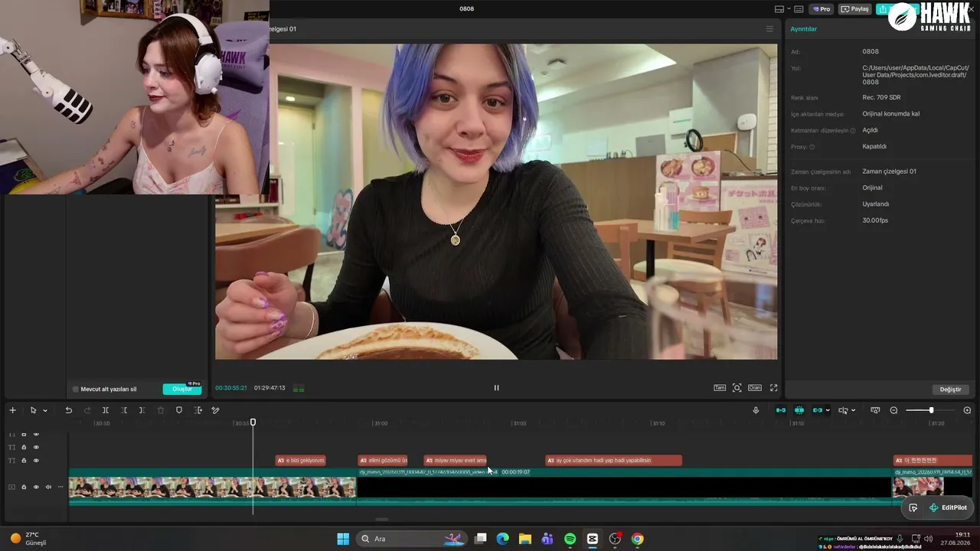The image size is (980, 551).
Task: Undo the last timeline edit
Action: point(68,410)
